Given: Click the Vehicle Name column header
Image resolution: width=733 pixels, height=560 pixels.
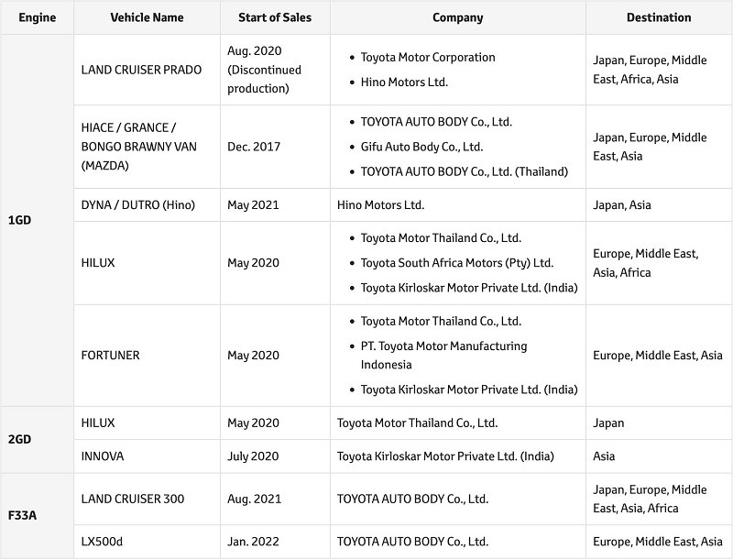Looking at the screenshot, I should tap(145, 17).
